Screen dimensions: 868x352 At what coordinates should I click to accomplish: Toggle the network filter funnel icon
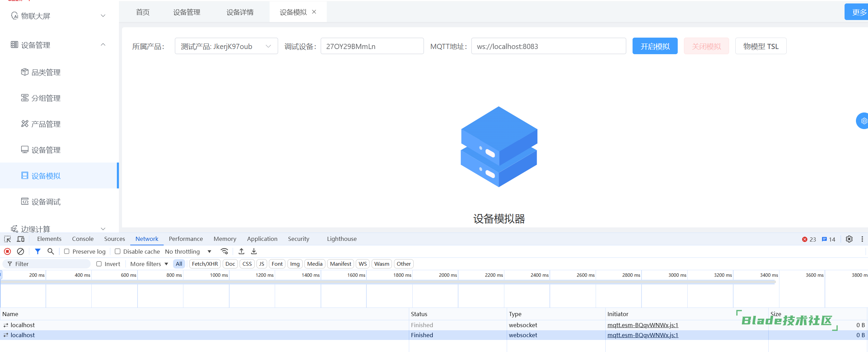click(x=38, y=251)
